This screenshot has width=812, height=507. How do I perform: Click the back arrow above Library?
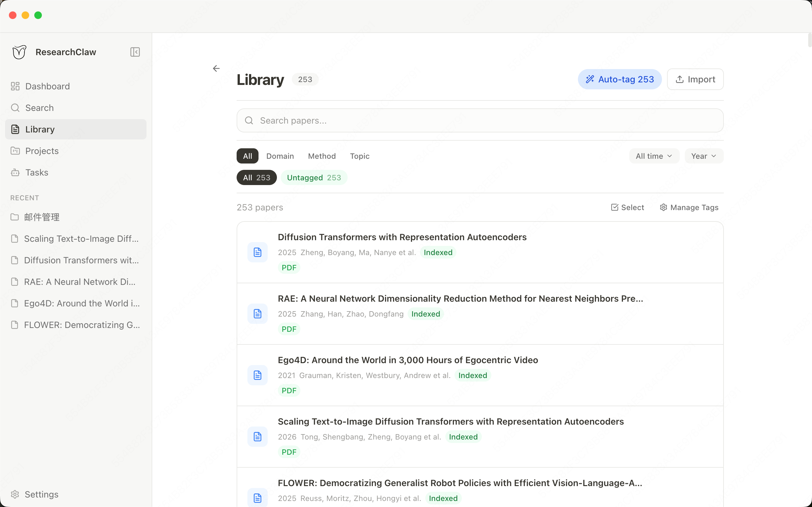click(216, 68)
